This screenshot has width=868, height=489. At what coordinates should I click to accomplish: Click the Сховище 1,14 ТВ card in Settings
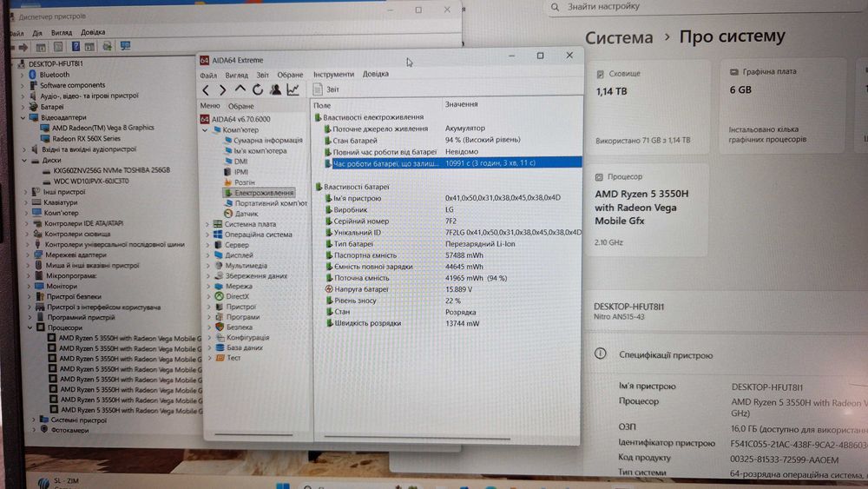648,106
